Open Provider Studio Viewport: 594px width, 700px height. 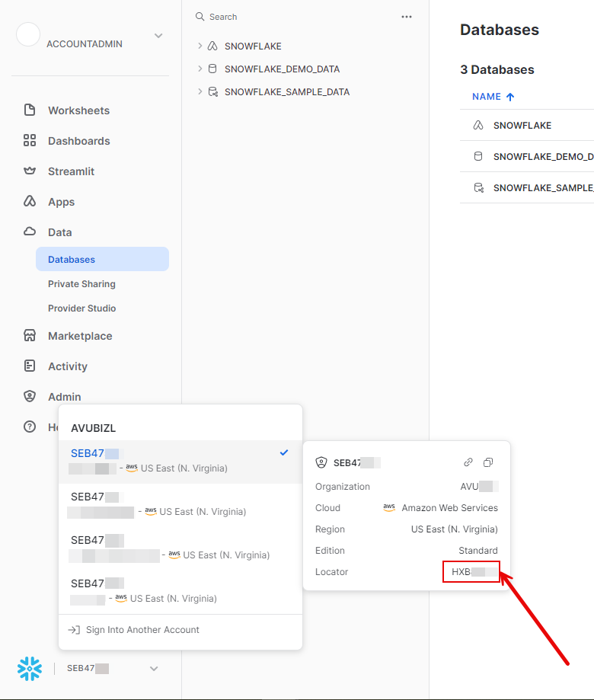coord(81,308)
